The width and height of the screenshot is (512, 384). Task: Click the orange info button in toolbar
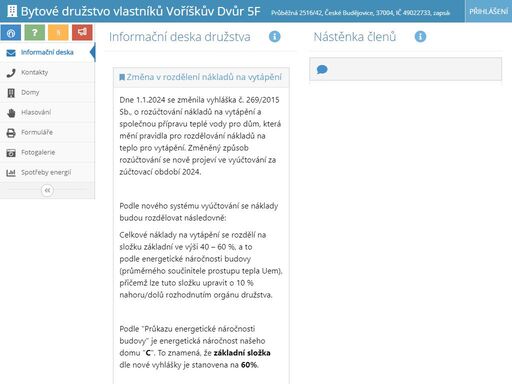(58, 33)
